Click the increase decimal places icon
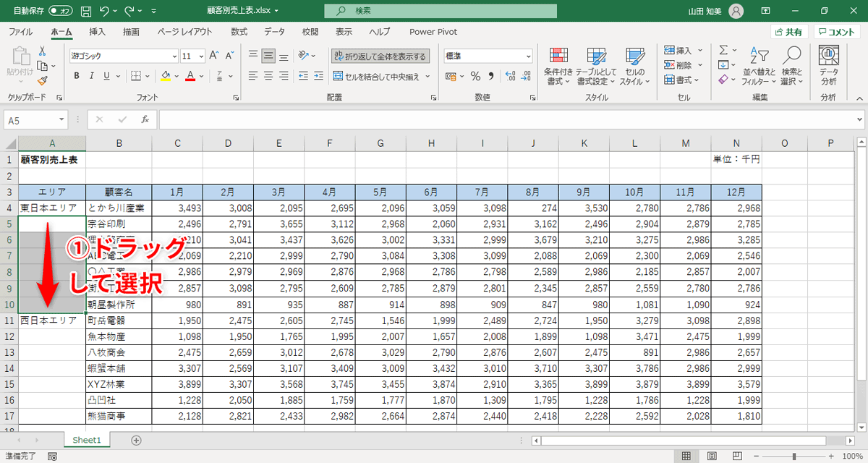The image size is (868, 463). (x=509, y=76)
